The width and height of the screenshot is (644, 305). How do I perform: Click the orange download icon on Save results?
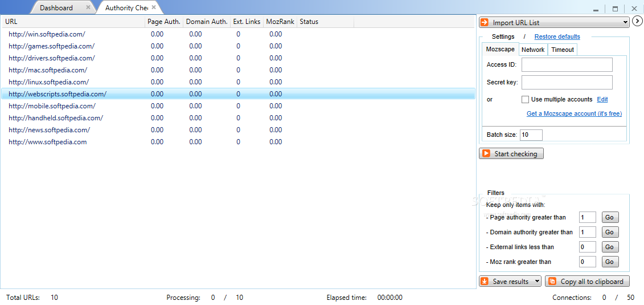click(x=485, y=281)
